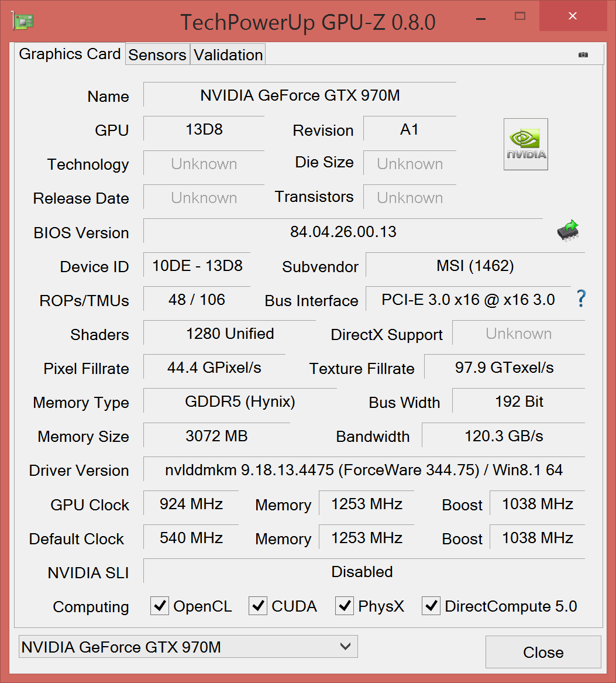Image resolution: width=616 pixels, height=683 pixels.
Task: Switch to the Sensors tab
Action: click(x=157, y=55)
